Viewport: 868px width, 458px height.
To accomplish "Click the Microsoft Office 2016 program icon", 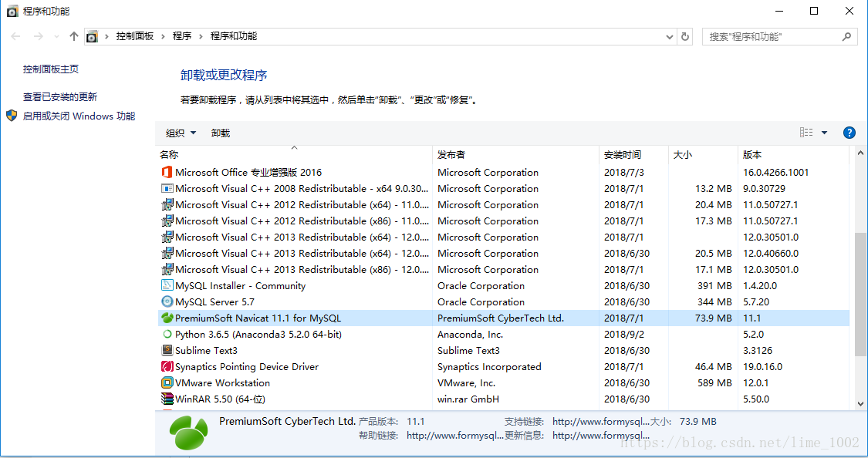I will [167, 173].
